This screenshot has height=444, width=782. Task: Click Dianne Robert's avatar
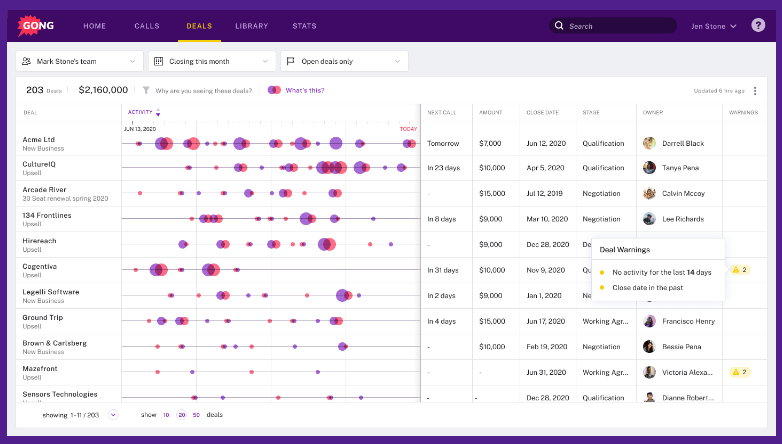(x=649, y=397)
